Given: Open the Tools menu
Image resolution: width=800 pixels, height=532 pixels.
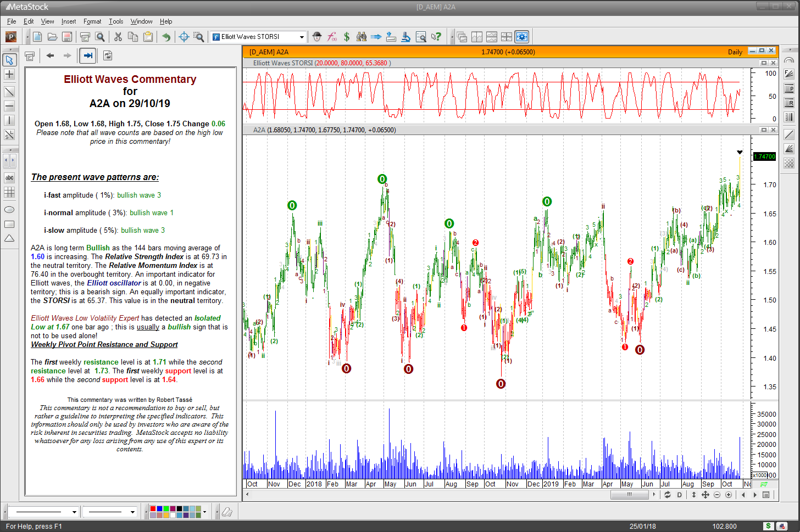Looking at the screenshot, I should 116,21.
